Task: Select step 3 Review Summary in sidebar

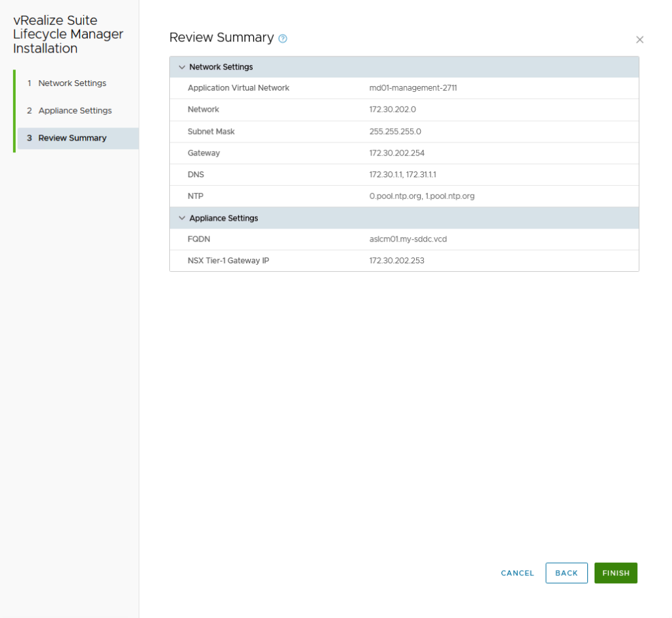Action: coord(72,138)
